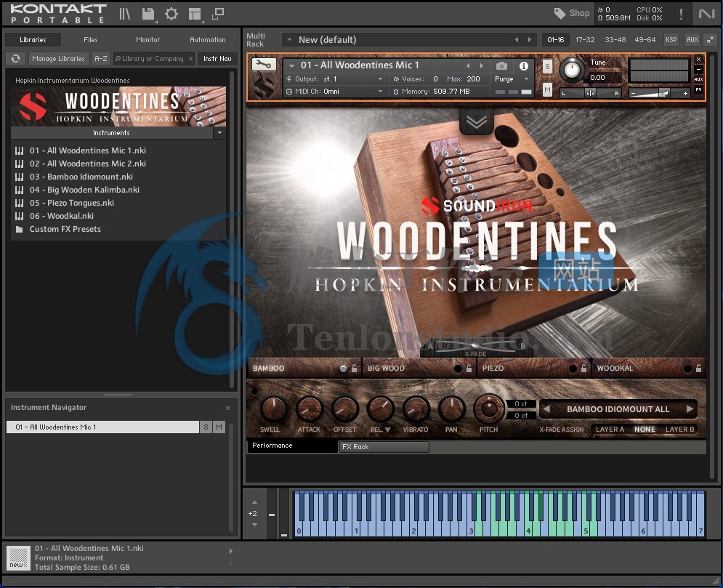Viewport: 723px width, 588px height.
Task: Click the warning exclamation mark icon
Action: (681, 14)
